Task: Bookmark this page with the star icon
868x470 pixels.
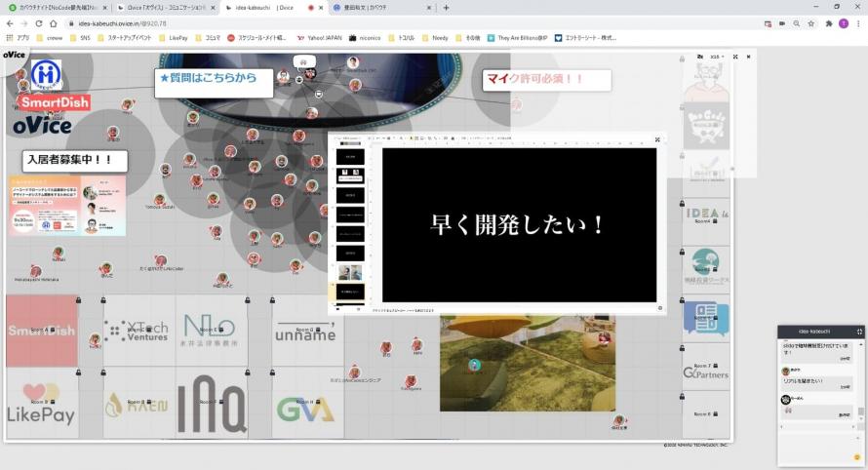Action: 811,23
